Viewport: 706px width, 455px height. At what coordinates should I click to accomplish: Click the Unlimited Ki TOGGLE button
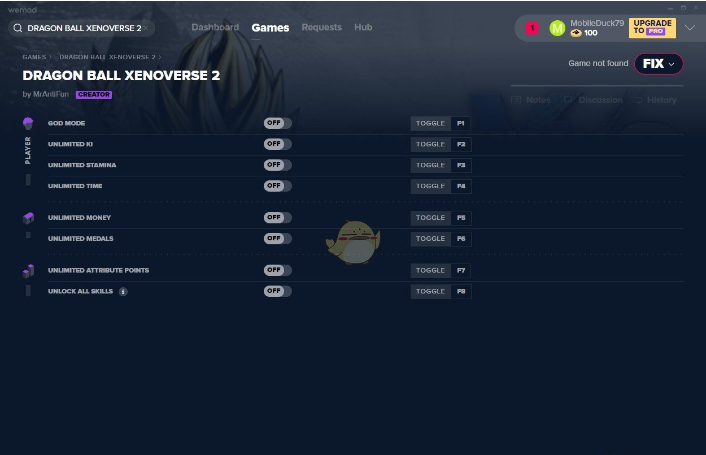(x=430, y=144)
